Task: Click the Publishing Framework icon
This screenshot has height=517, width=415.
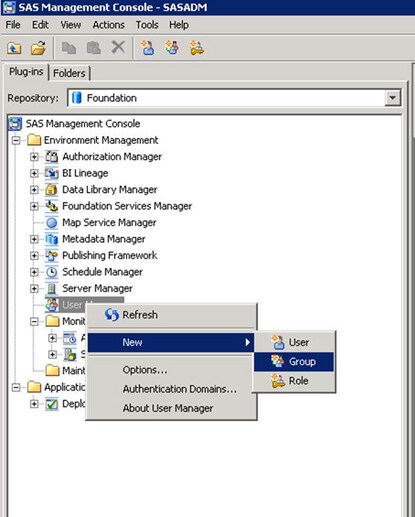Action: pyautogui.click(x=52, y=255)
